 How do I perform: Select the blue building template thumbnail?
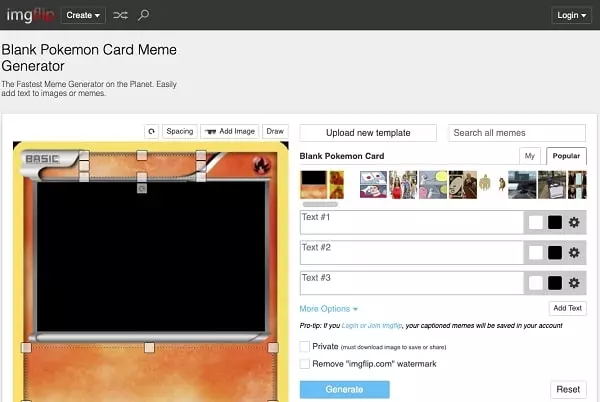click(x=522, y=185)
